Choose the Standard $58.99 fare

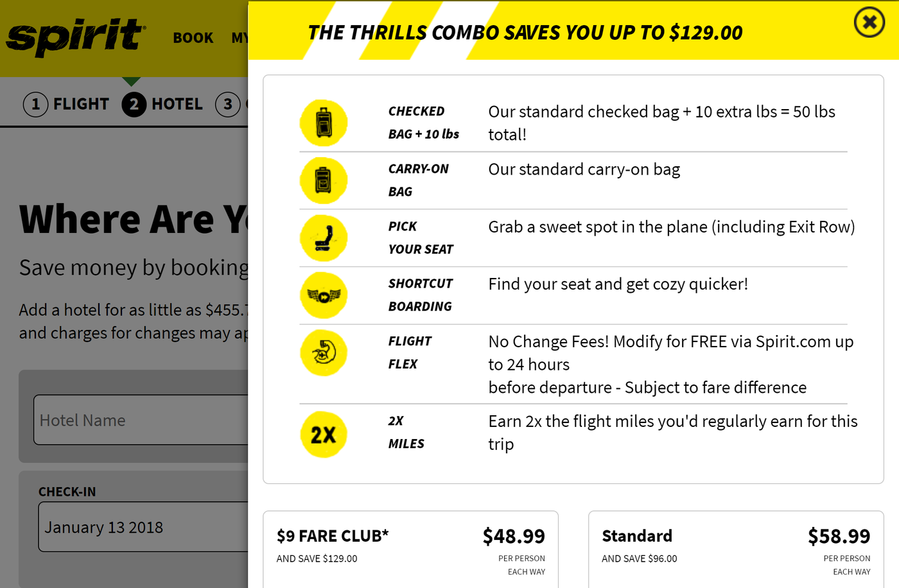click(736, 549)
